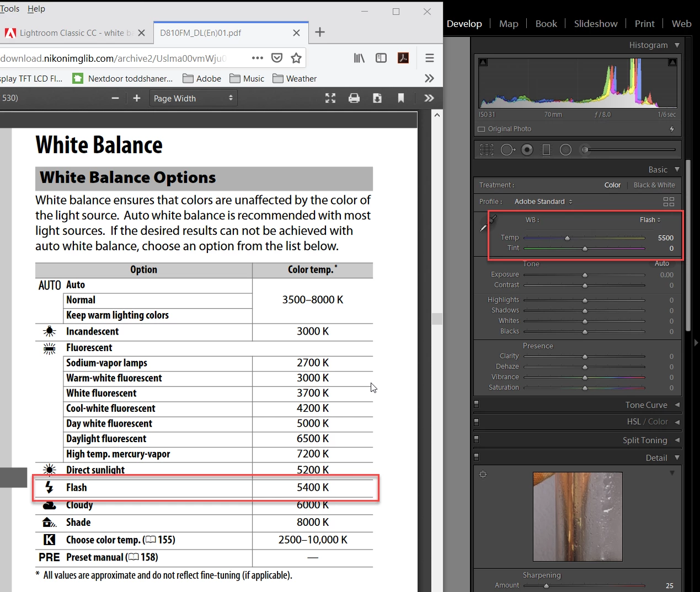Image resolution: width=700 pixels, height=592 pixels.
Task: Open the Page Width zoom dropdown
Action: point(193,98)
